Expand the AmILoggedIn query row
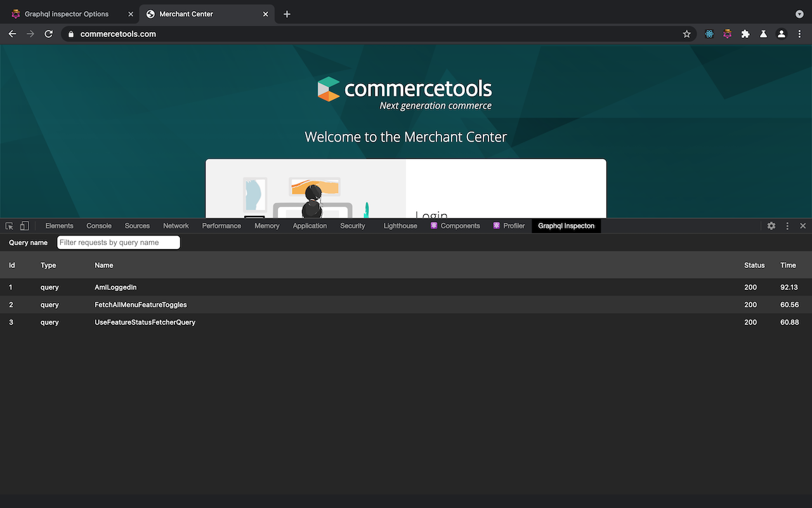 (x=115, y=287)
